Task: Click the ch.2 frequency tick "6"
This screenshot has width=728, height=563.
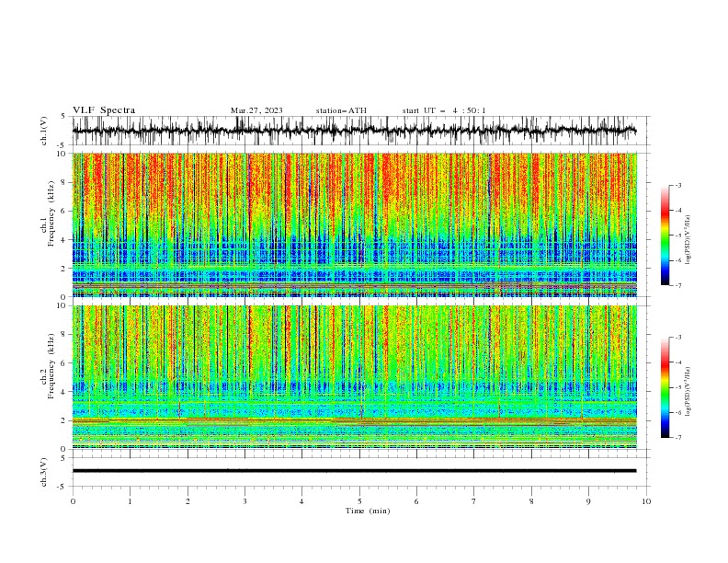Action: click(63, 363)
